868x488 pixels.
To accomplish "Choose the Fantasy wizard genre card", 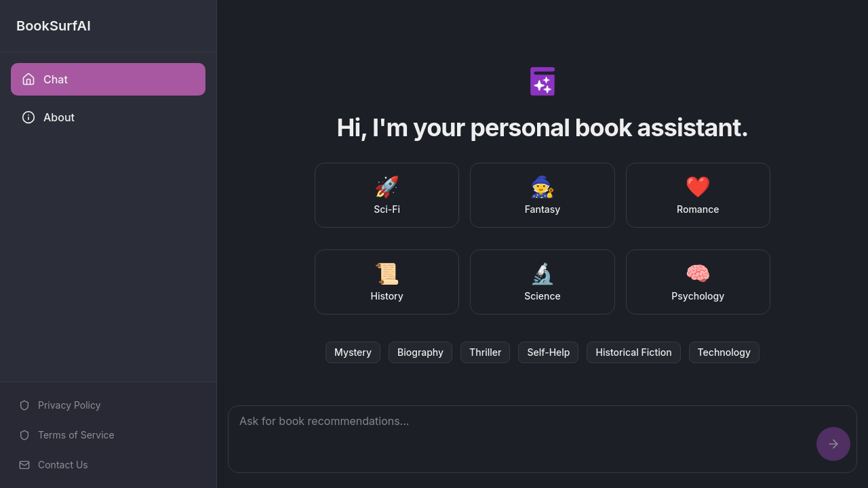I will pyautogui.click(x=542, y=195).
